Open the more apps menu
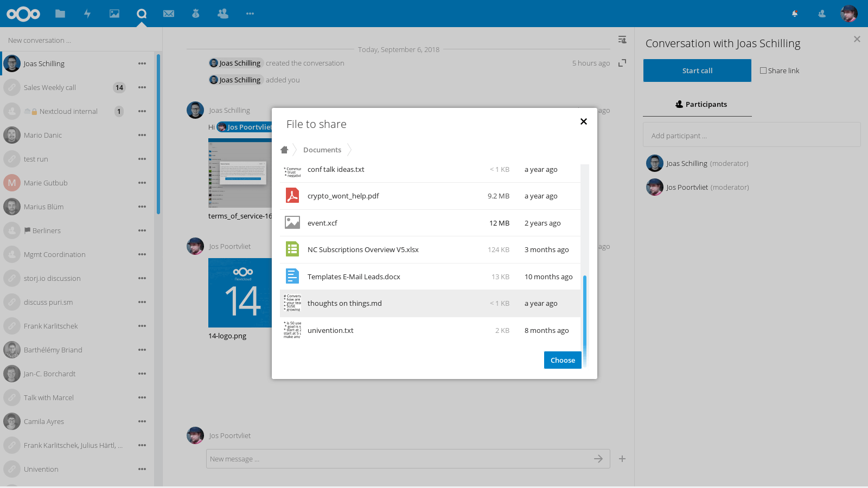Viewport: 868px width, 488px height. click(x=250, y=14)
